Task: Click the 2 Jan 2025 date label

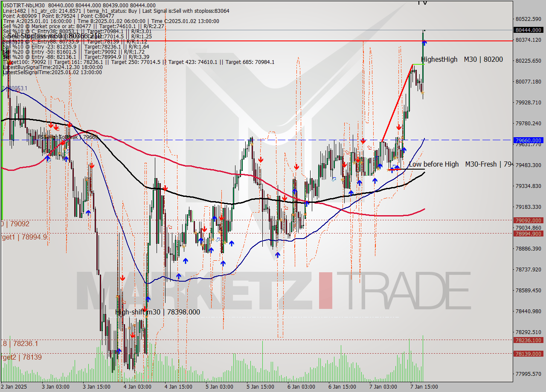Action: 14,387
